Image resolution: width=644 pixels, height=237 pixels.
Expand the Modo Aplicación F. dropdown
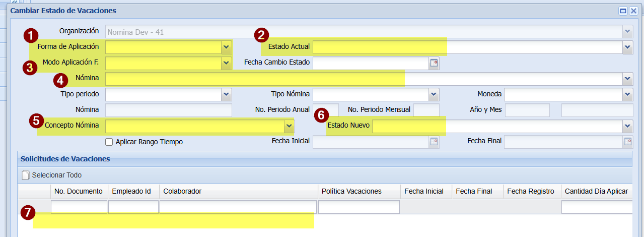(x=226, y=63)
